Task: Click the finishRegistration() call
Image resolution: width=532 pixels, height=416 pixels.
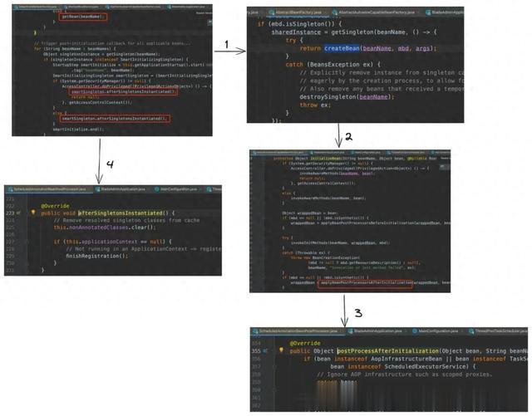Action: [x=96, y=256]
